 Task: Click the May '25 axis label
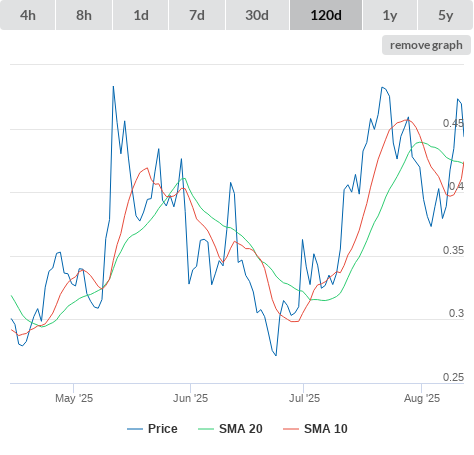coord(74,398)
